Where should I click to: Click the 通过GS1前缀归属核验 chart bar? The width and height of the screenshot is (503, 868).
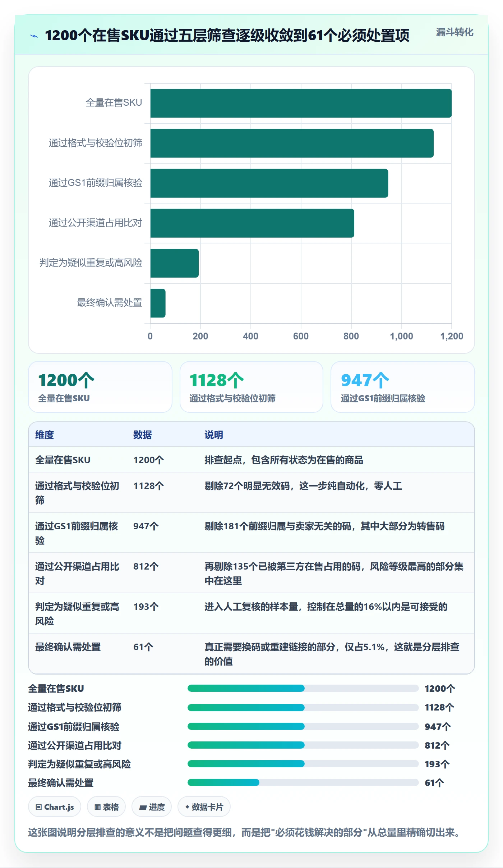coord(269,183)
